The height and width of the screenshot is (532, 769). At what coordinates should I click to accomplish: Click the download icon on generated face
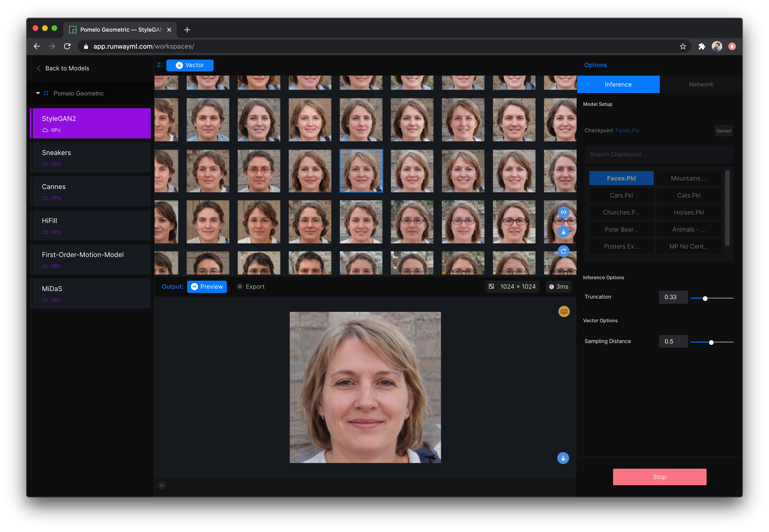pos(563,458)
